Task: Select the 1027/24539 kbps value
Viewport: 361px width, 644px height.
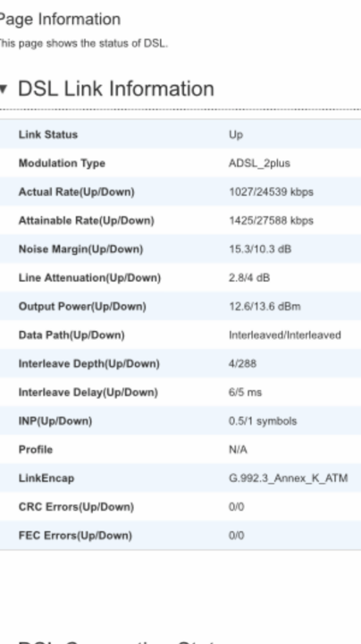Action: pos(271,192)
